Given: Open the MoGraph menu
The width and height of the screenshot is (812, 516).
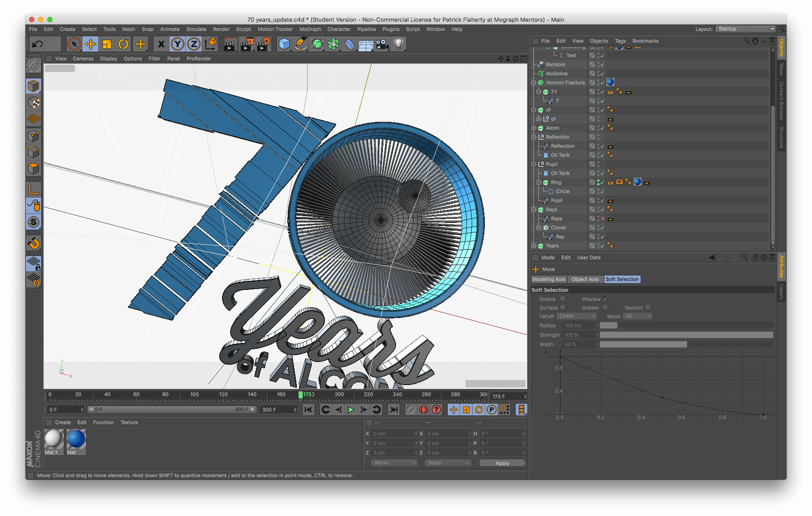Looking at the screenshot, I should click(x=310, y=29).
